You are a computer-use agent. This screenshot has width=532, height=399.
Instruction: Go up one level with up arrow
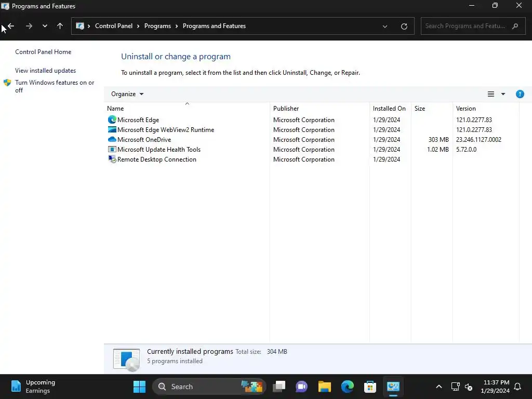[x=60, y=26]
